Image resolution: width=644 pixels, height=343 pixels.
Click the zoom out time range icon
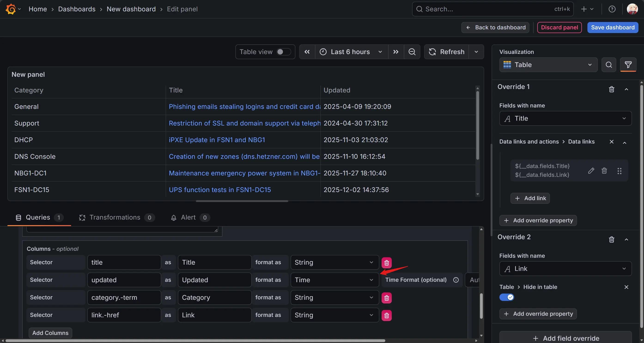tap(412, 52)
